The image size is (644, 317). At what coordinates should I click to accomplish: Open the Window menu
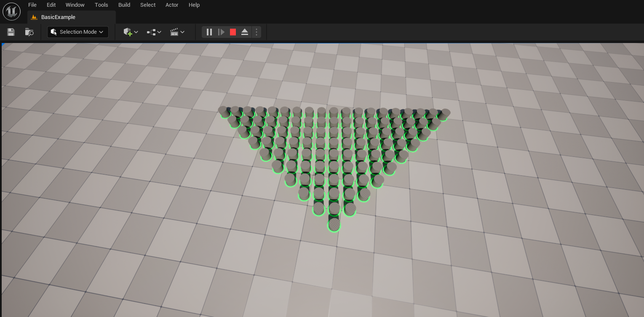coord(75,5)
